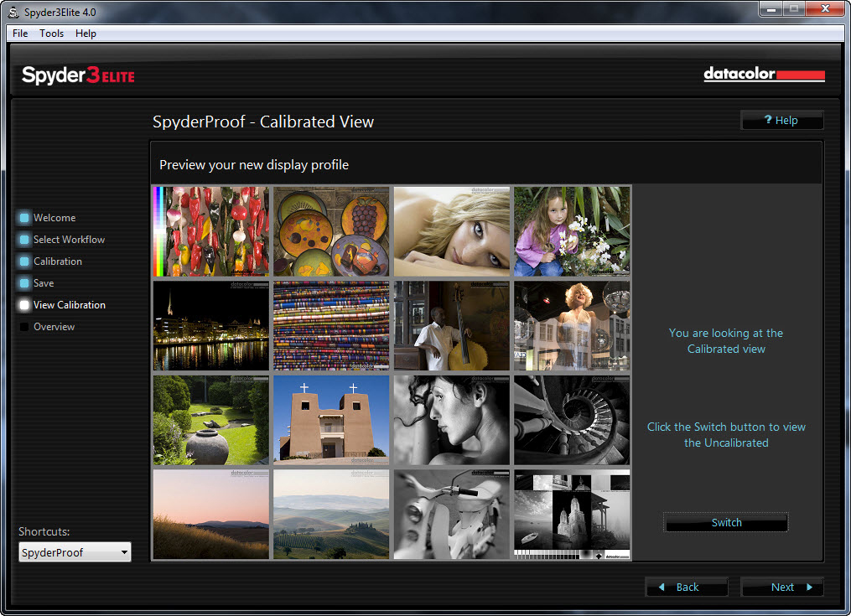This screenshot has width=851, height=616.
Task: Click the Calibration step indicator square
Action: [x=24, y=261]
